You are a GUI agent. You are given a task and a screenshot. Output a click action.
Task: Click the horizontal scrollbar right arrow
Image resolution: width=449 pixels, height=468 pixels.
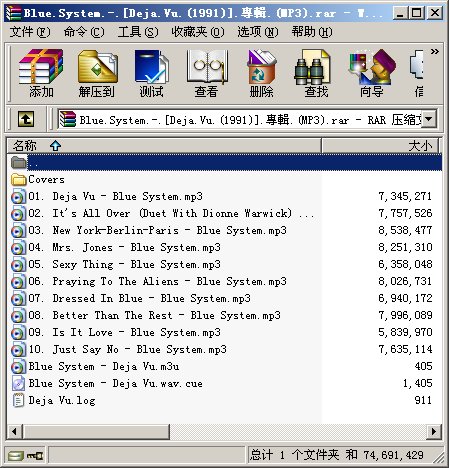point(434,432)
